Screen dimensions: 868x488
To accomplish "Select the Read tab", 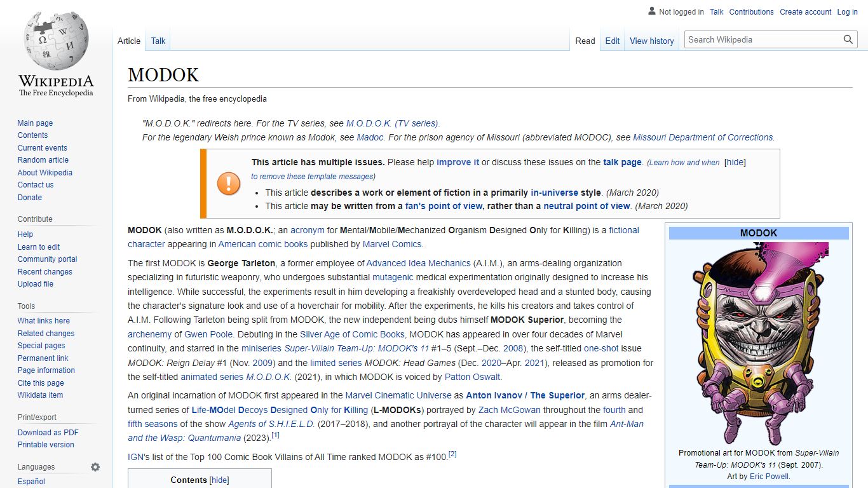I will 585,41.
